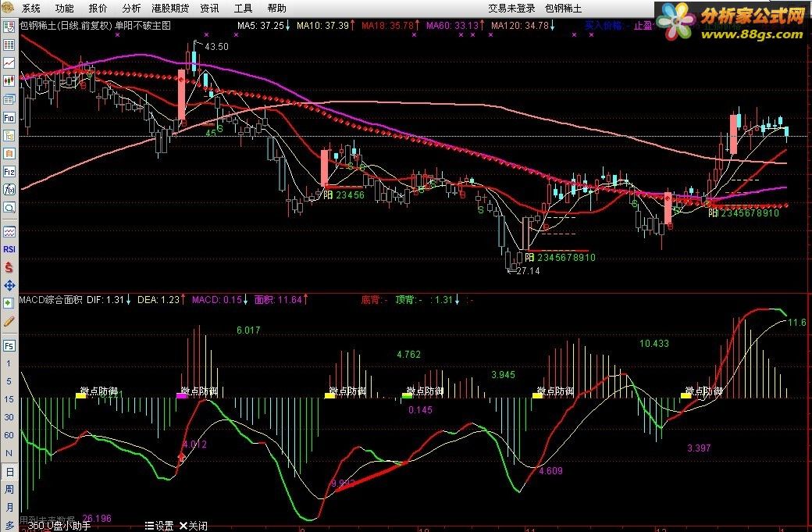
Task: Select the 5-minute period
Action: (x=9, y=381)
